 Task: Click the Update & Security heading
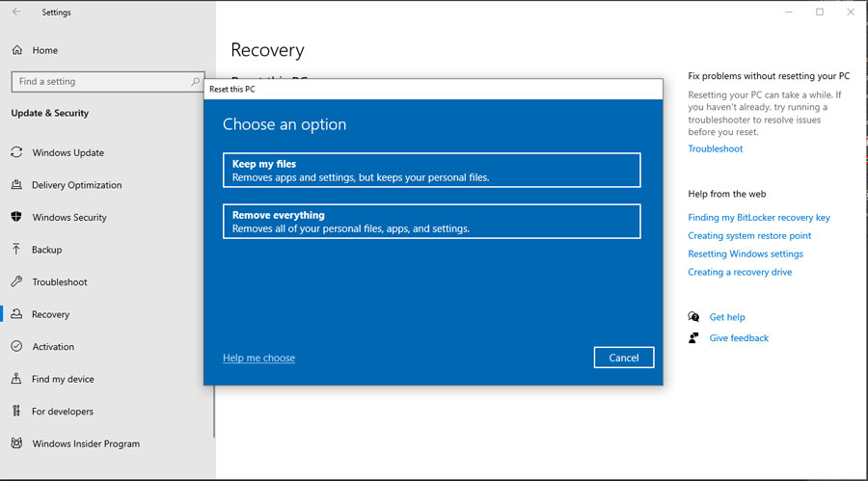click(50, 113)
